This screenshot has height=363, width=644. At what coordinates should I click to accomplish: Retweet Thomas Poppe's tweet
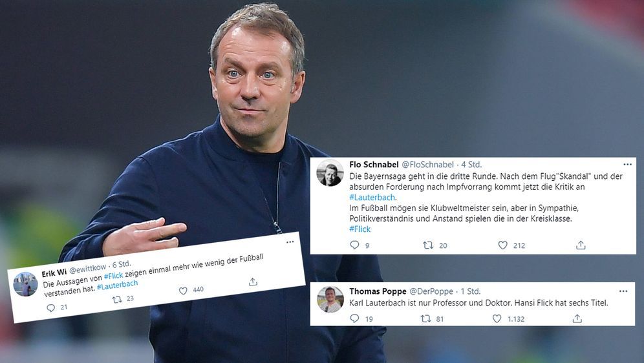[425, 318]
